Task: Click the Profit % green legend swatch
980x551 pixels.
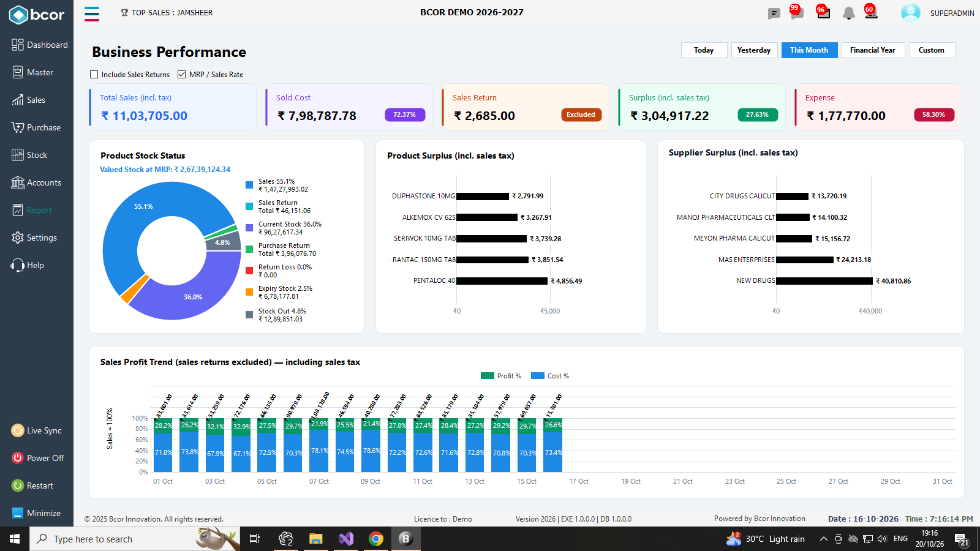Action: point(488,376)
